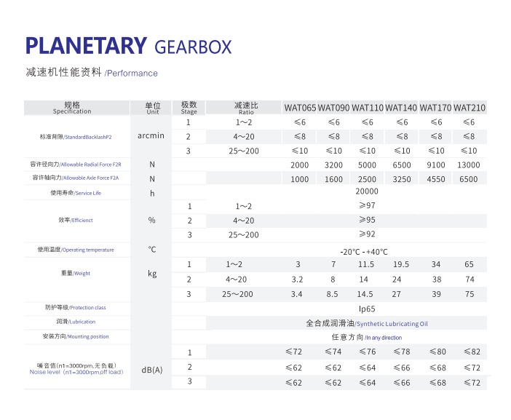Select the In any direction value
The width and height of the screenshot is (511, 420).
(x=366, y=337)
